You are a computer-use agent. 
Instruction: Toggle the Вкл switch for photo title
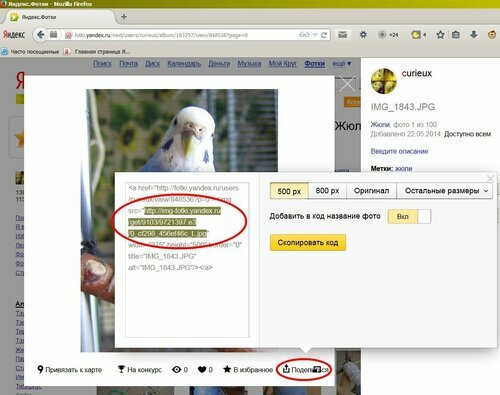pyautogui.click(x=409, y=217)
